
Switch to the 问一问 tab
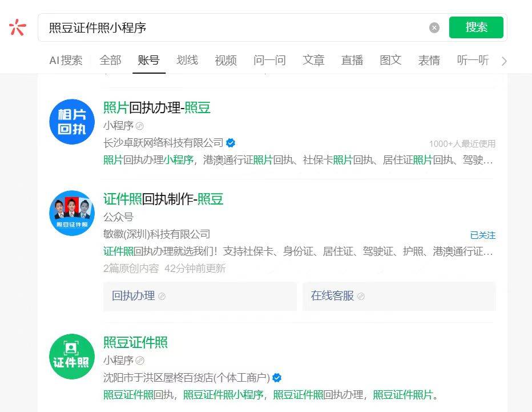click(x=269, y=60)
